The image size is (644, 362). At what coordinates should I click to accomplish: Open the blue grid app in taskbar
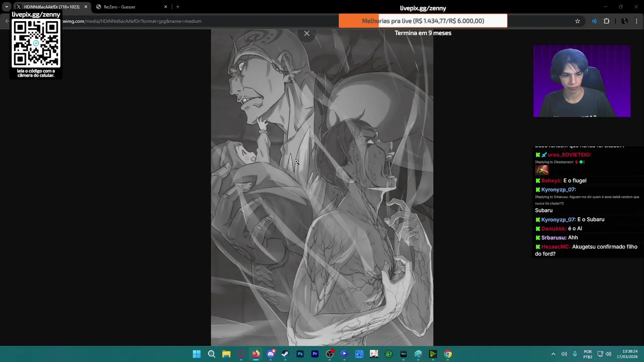(x=359, y=354)
